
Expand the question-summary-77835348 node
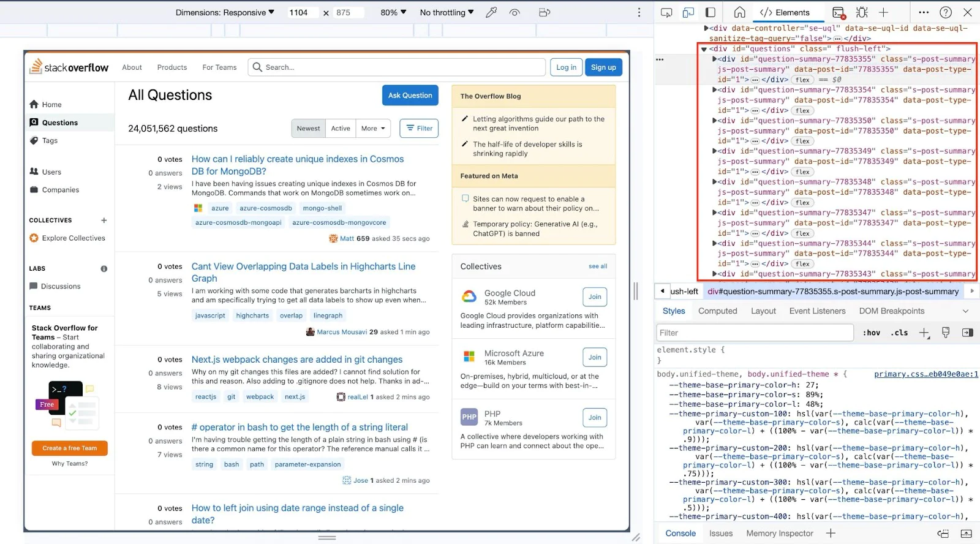click(714, 182)
